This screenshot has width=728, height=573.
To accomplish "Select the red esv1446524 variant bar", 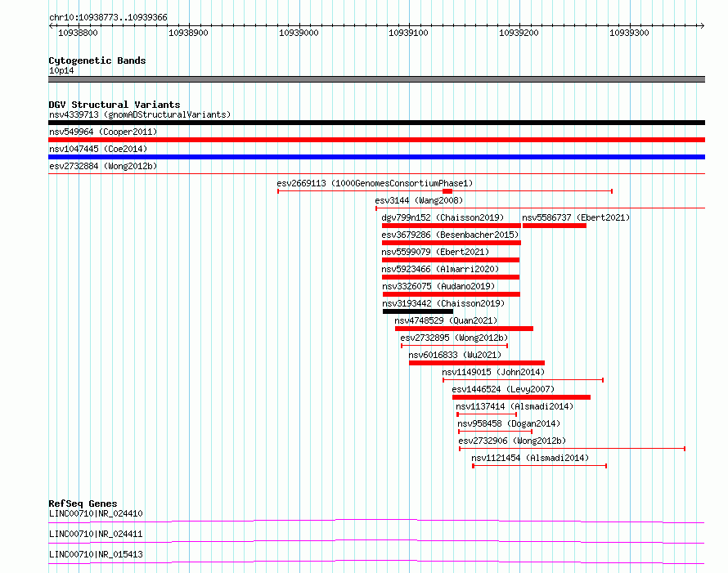I will coord(521,397).
